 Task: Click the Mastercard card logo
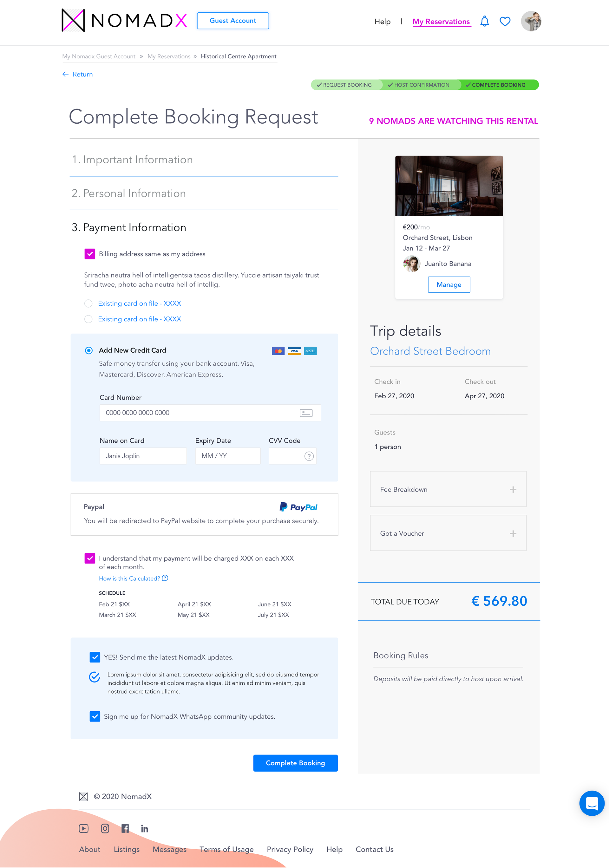[278, 351]
